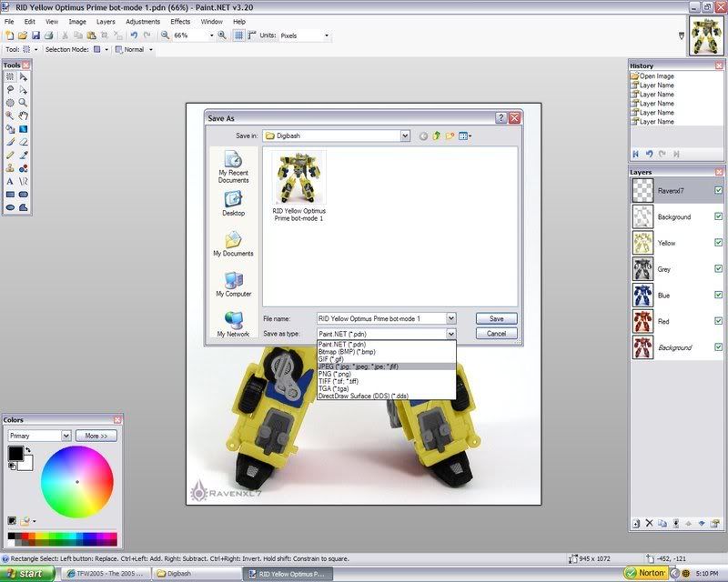Screen dimensions: 728x582
Task: Select the Color Picker eyedropper tool
Action: click(x=24, y=155)
